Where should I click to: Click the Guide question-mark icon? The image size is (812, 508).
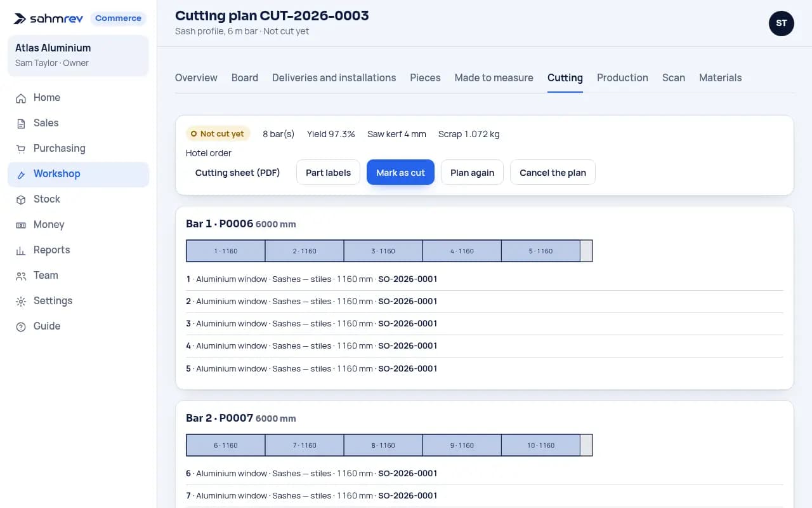point(21,326)
